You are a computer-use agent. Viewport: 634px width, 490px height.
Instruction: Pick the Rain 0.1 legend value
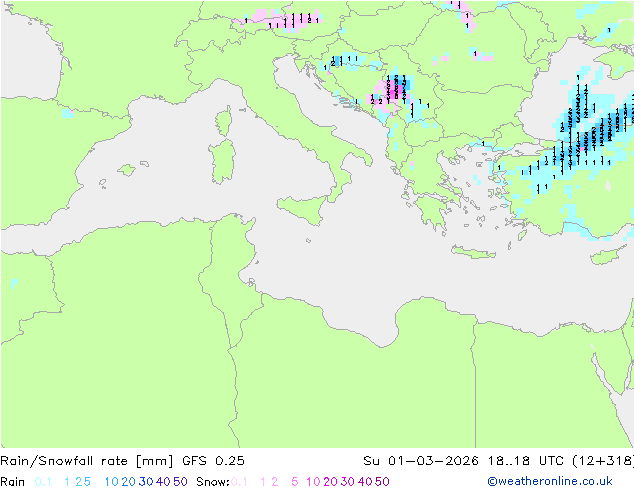pyautogui.click(x=43, y=482)
